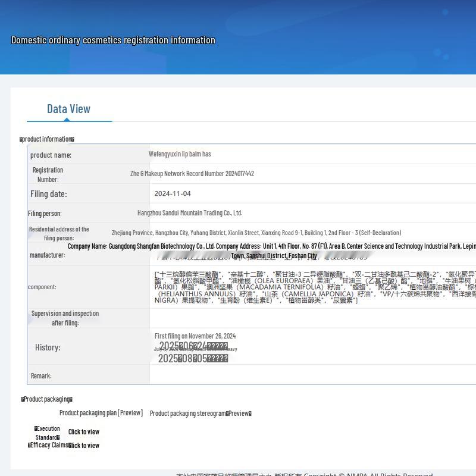Click the 'product information' section heading
Image resolution: width=476 pixels, height=476 pixels.
(x=47, y=139)
